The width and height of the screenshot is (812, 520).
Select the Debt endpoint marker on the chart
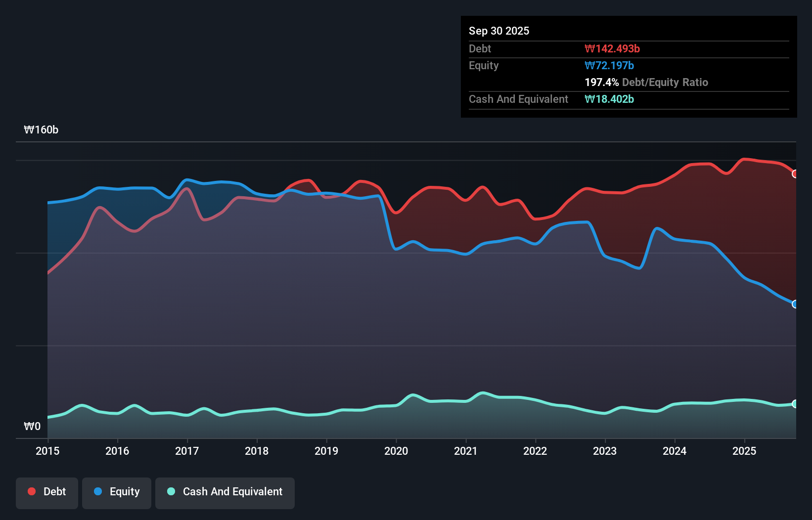[x=795, y=173]
